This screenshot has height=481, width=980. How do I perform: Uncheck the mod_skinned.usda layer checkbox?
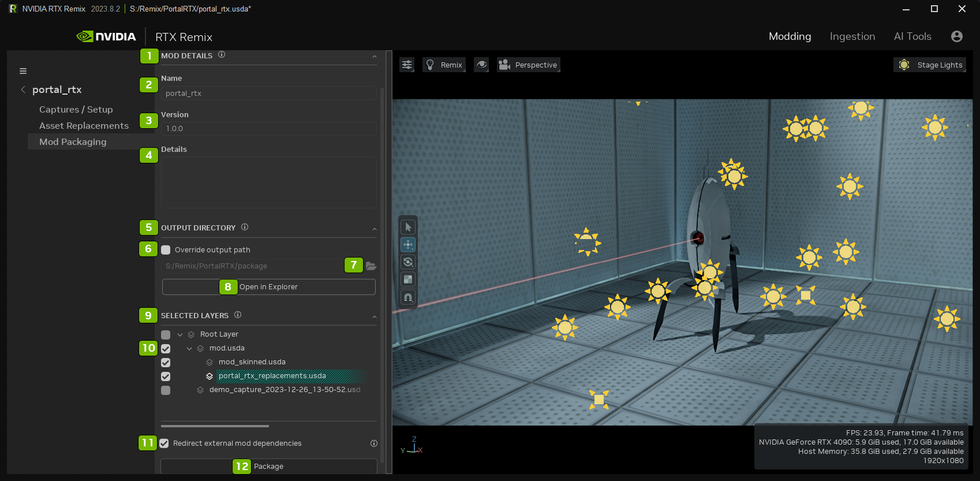point(166,363)
